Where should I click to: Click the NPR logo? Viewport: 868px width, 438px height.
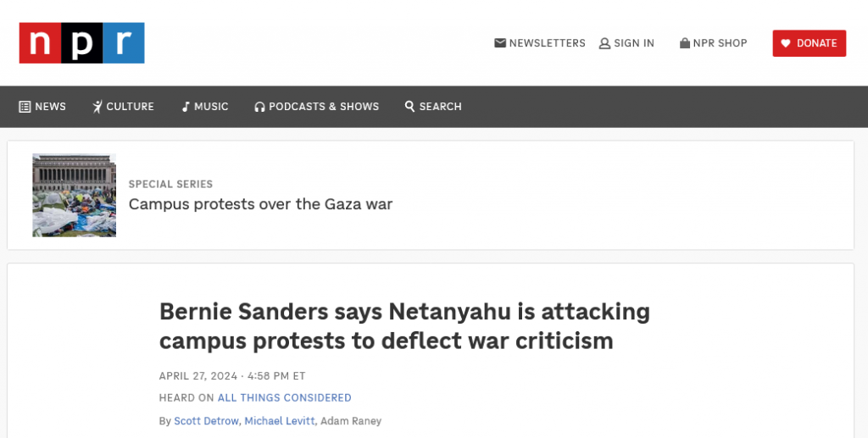pyautogui.click(x=81, y=42)
